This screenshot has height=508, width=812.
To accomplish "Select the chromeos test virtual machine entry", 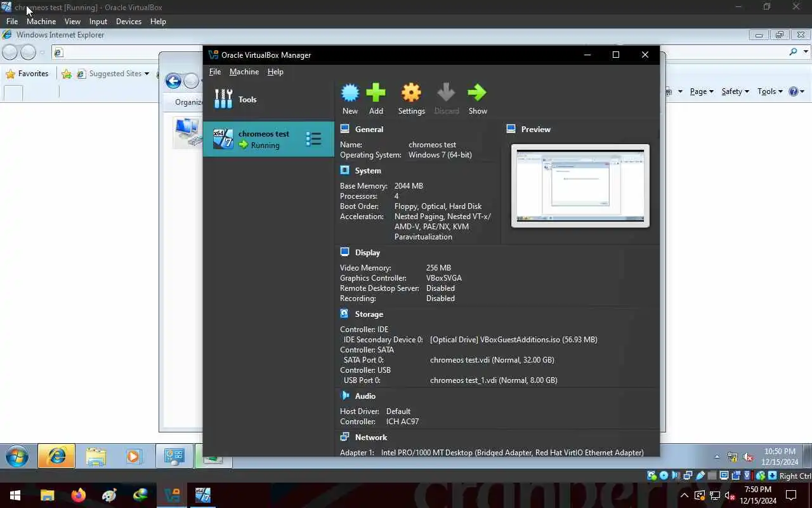I will pyautogui.click(x=268, y=139).
